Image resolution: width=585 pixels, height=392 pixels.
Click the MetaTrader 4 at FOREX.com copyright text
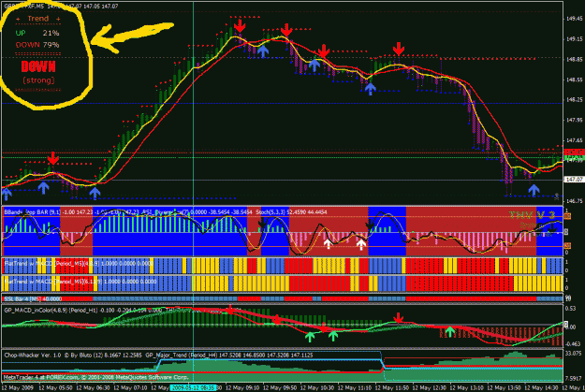96,377
